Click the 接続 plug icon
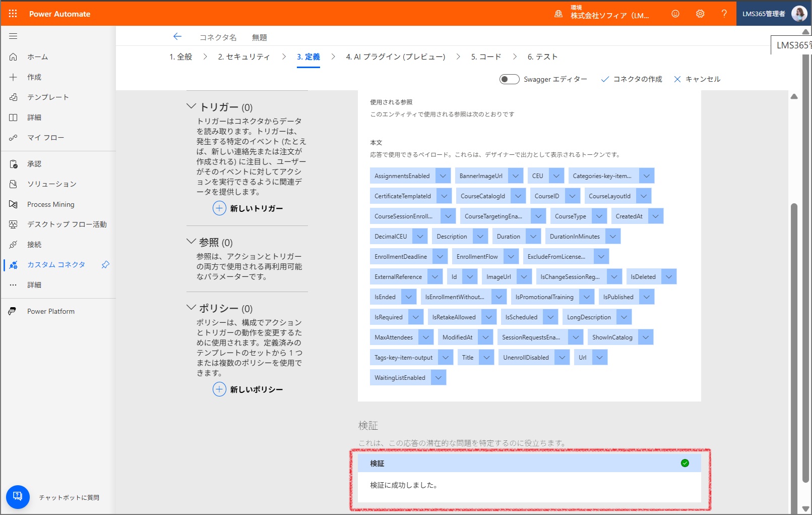 pos(13,245)
